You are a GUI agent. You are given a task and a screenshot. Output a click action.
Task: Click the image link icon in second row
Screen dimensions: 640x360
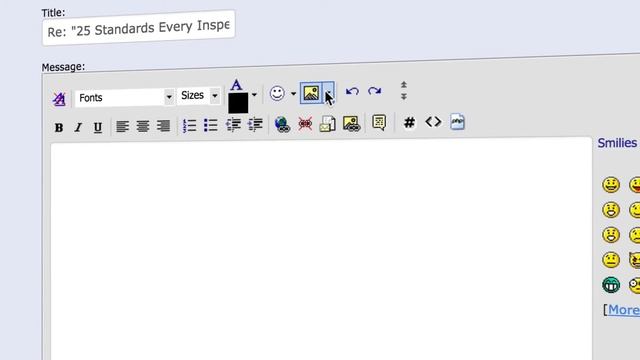351,123
